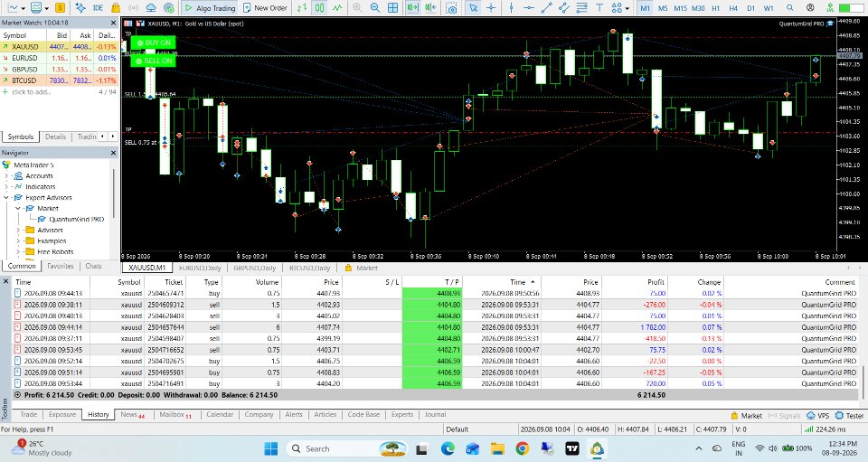The height and width of the screenshot is (462, 868).
Task: Collapse the Expert Advisors tree node
Action: [x=6, y=197]
